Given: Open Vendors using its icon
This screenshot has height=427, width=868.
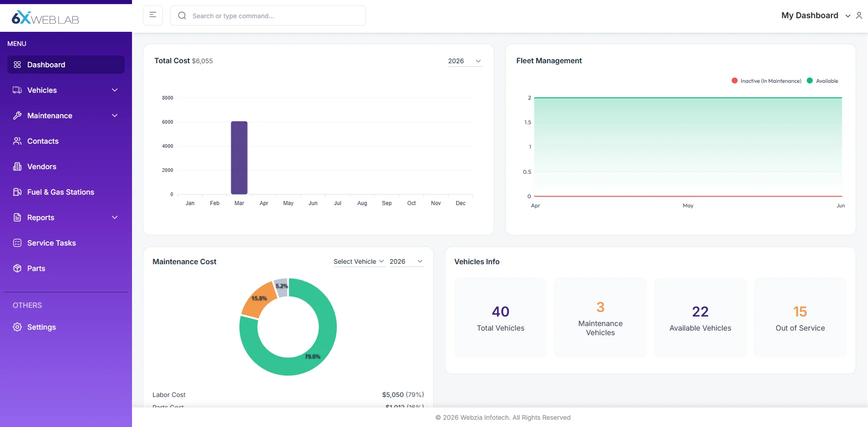Looking at the screenshot, I should tap(17, 166).
